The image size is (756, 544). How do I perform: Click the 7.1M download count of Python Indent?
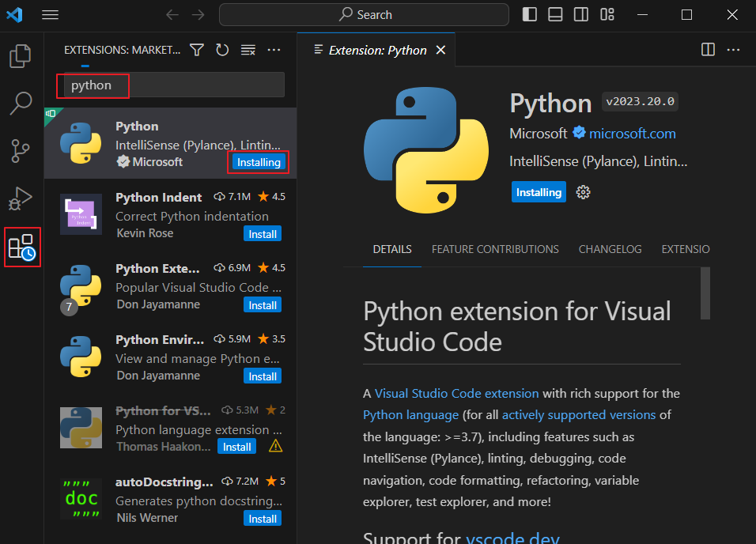pos(232,197)
